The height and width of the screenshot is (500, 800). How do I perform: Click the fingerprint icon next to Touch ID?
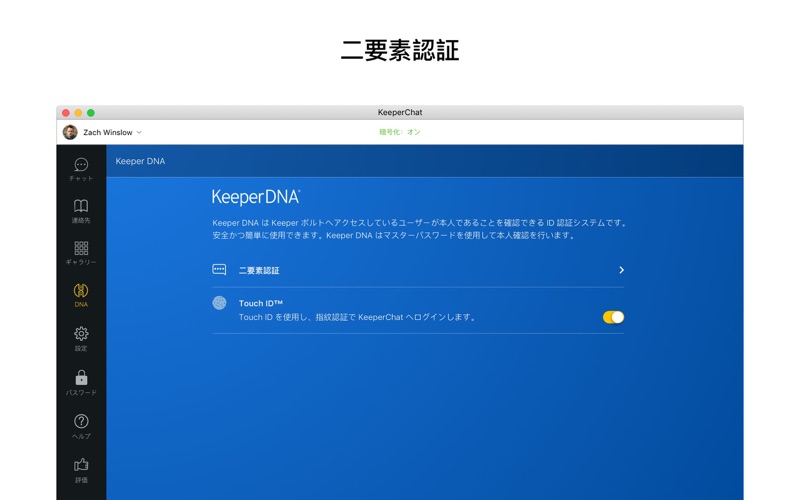click(x=219, y=303)
